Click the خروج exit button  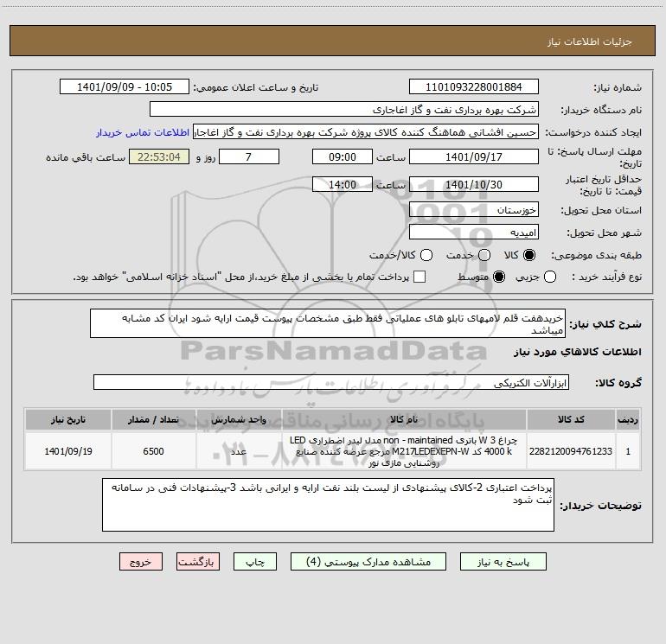click(x=141, y=562)
